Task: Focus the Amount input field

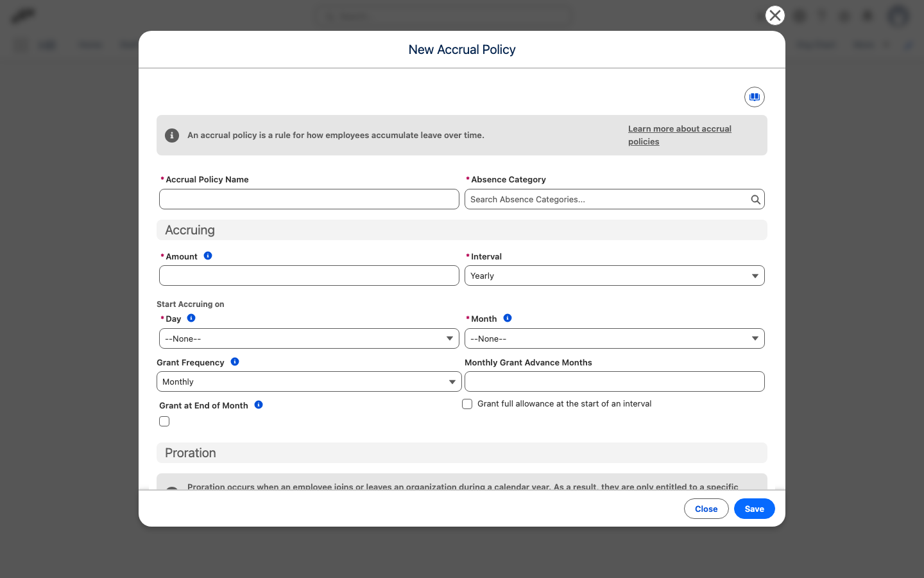Action: 309,276
